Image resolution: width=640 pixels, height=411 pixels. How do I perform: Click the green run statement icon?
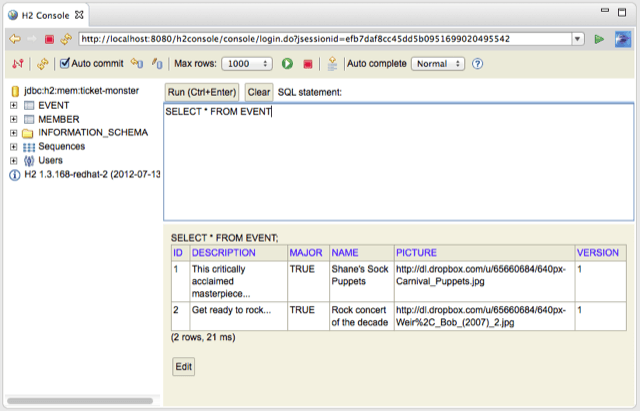[x=287, y=64]
